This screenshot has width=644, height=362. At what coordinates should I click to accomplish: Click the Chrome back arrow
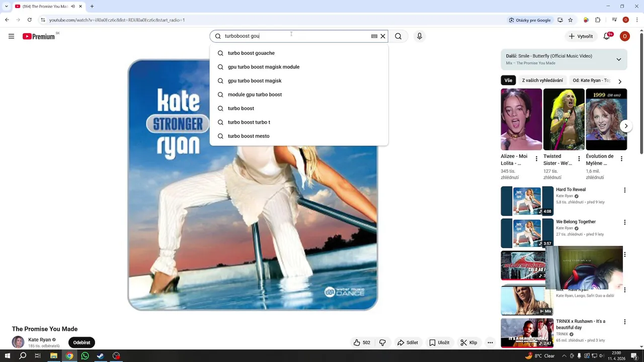tap(7, 20)
